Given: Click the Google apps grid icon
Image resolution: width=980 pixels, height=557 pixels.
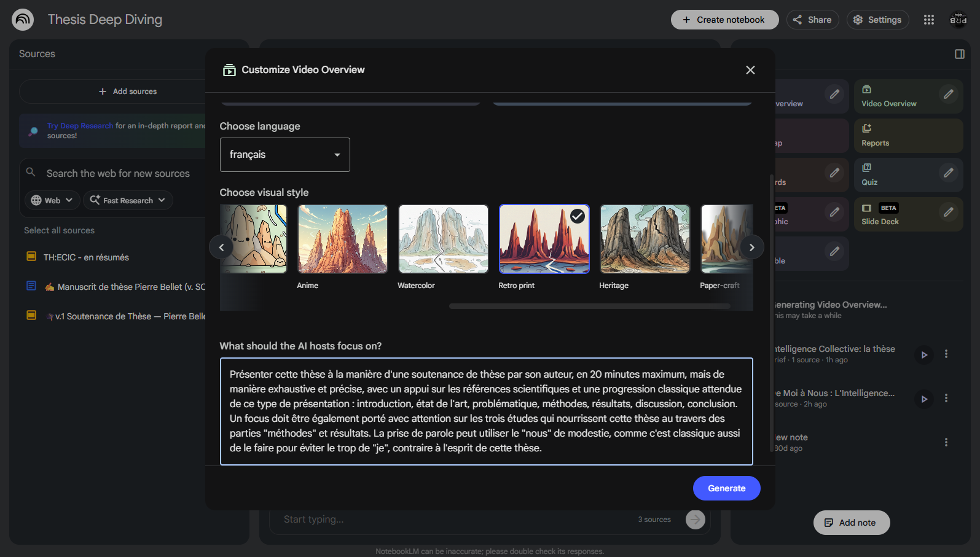Looking at the screenshot, I should click(928, 20).
